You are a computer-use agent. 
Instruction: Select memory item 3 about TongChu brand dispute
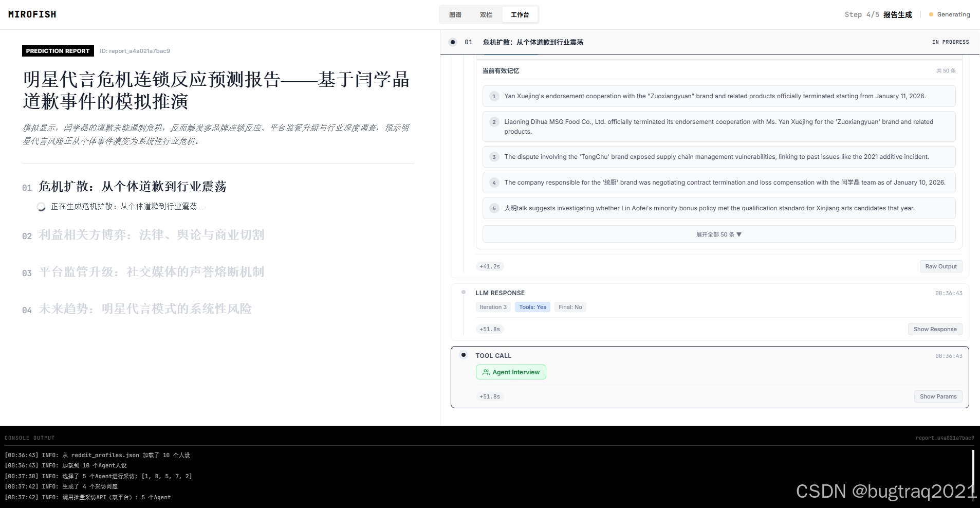click(719, 157)
